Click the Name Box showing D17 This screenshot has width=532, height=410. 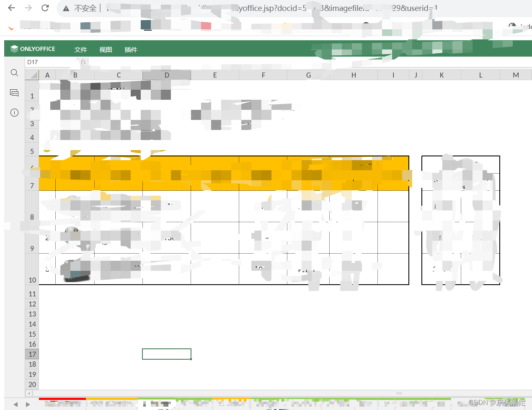click(48, 62)
